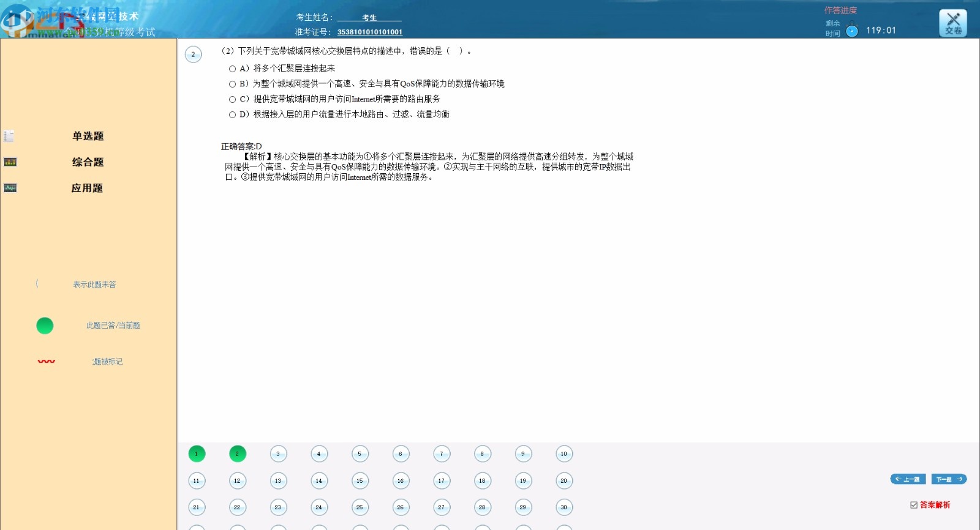Jump to question 15 circle

[360, 480]
